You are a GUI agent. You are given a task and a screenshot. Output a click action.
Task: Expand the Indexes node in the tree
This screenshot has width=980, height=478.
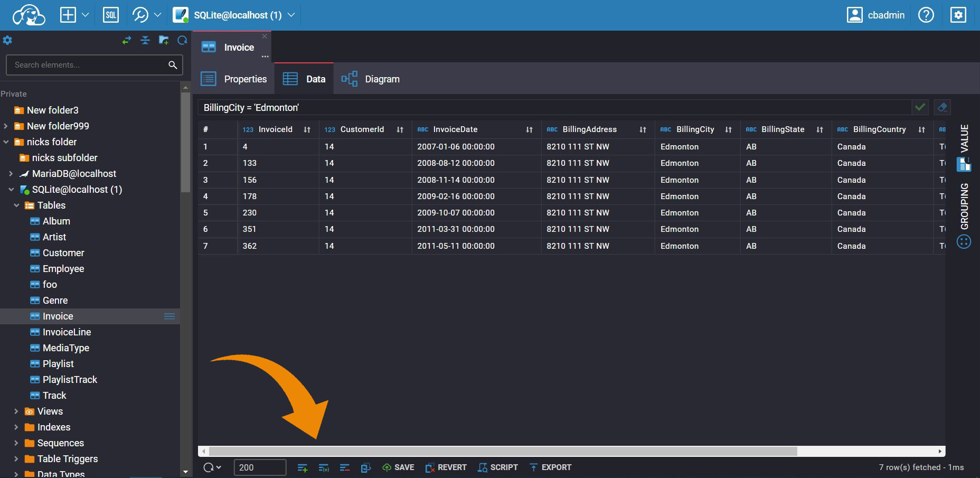point(15,427)
